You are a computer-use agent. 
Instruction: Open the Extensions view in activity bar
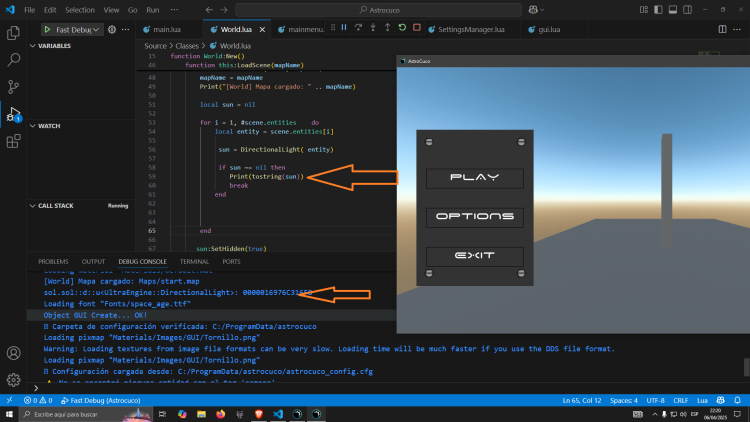pyautogui.click(x=14, y=142)
